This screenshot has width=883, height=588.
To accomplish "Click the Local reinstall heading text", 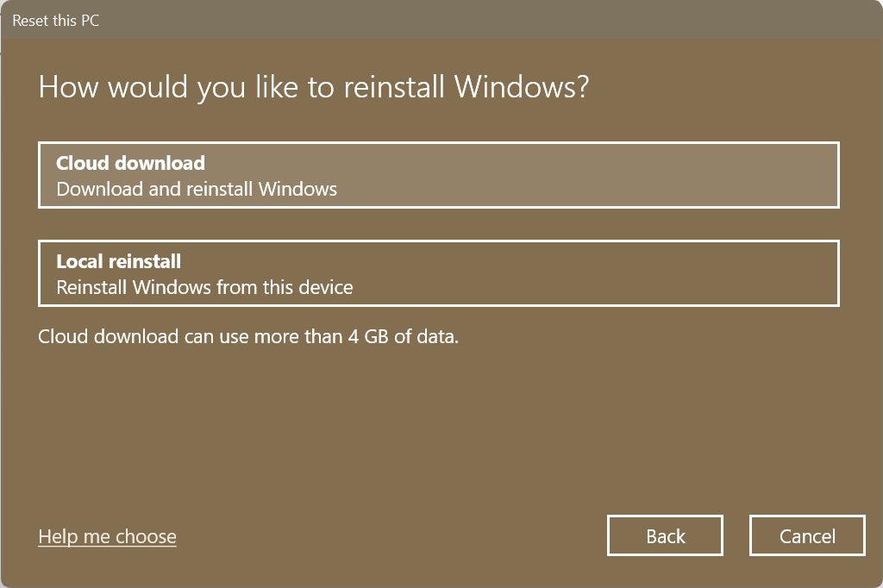I will pyautogui.click(x=119, y=261).
